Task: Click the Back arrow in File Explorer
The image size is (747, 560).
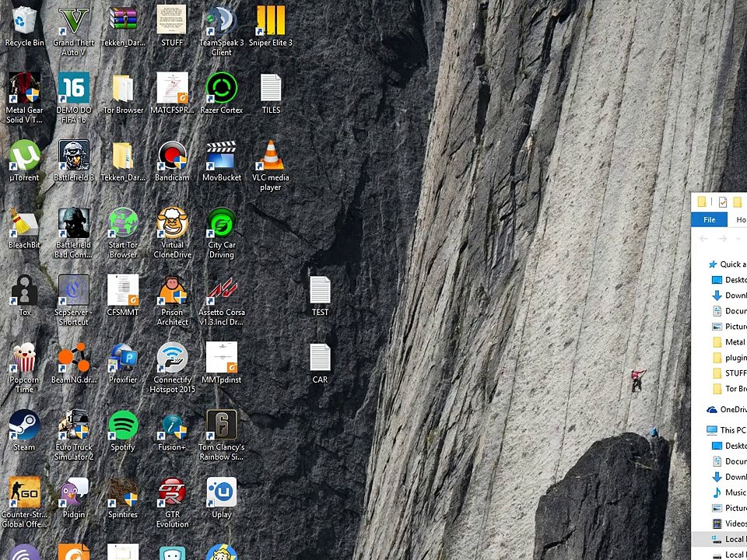Action: (x=703, y=238)
